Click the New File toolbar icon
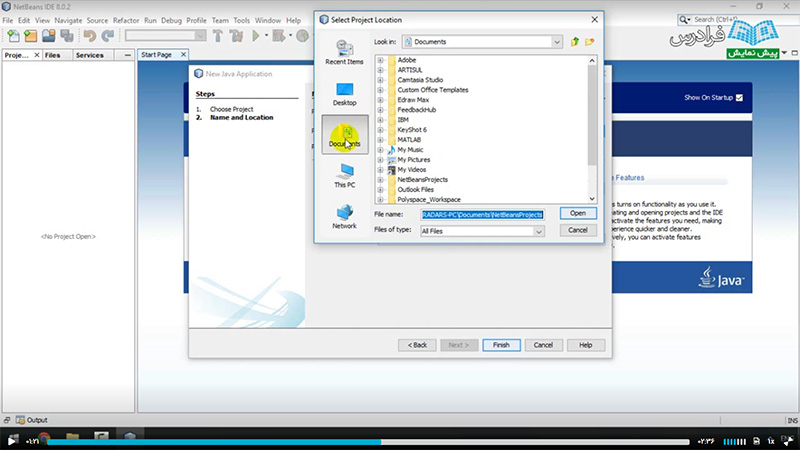 pyautogui.click(x=14, y=36)
